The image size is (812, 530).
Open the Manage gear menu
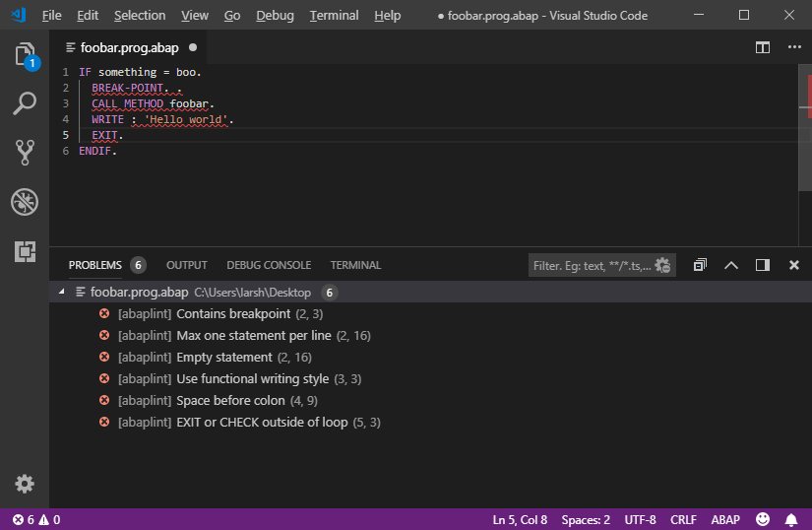point(25,484)
